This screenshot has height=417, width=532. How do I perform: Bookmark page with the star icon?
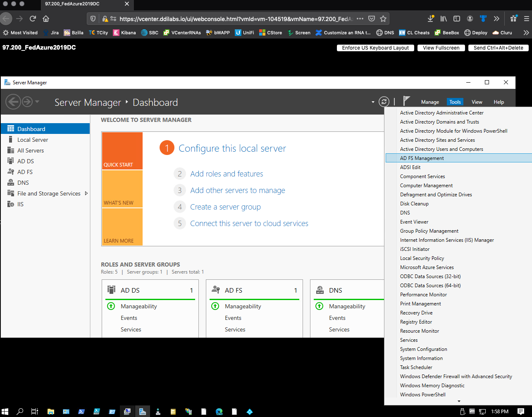point(383,19)
